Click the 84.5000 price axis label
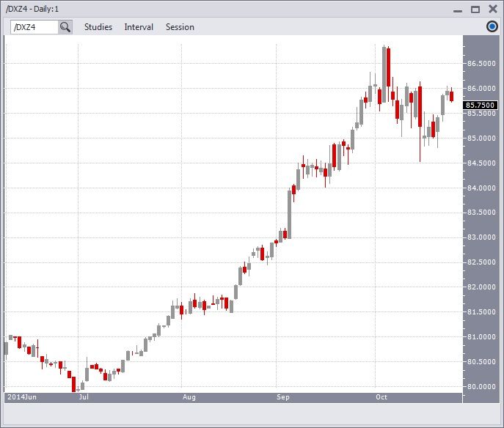The image size is (504, 428). point(481,163)
